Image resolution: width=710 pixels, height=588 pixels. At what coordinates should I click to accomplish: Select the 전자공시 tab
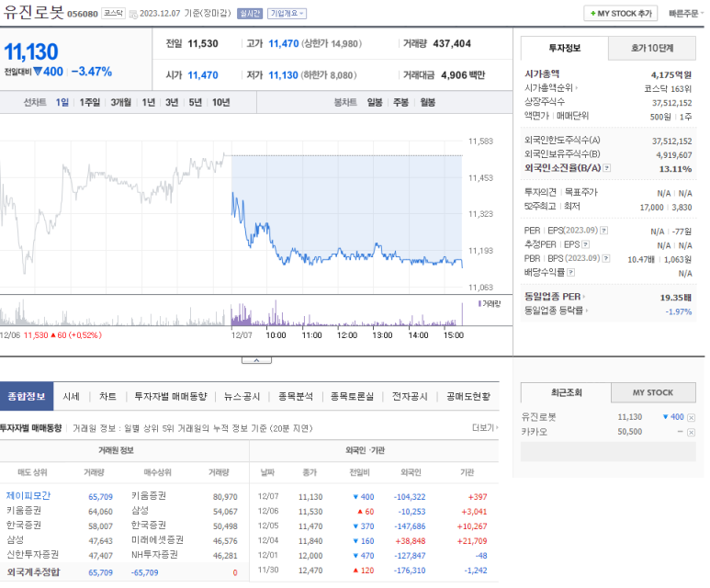click(410, 396)
